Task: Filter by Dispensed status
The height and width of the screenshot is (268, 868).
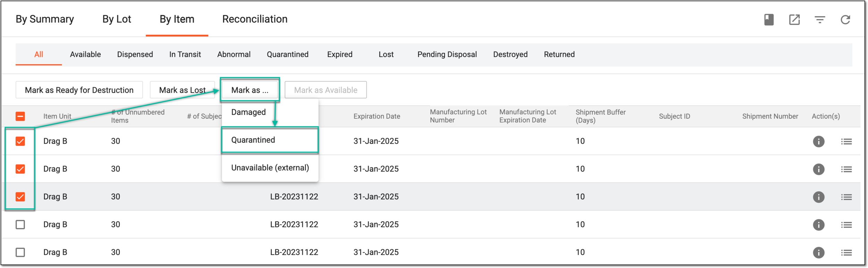Action: pos(135,55)
